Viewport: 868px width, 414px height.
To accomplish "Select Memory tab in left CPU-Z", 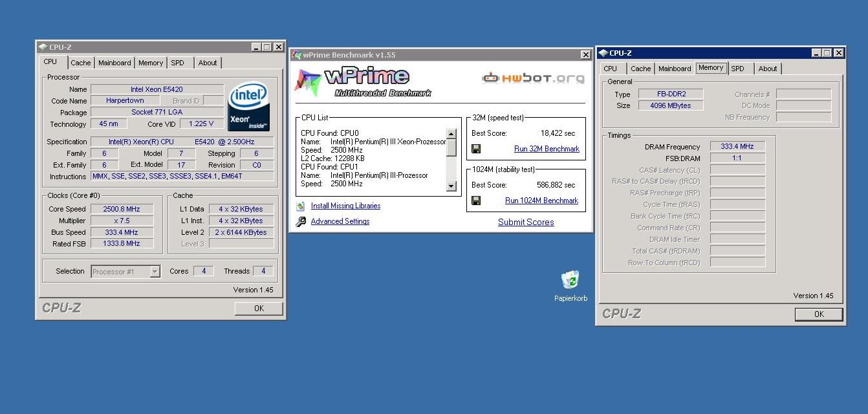I will click(x=151, y=63).
